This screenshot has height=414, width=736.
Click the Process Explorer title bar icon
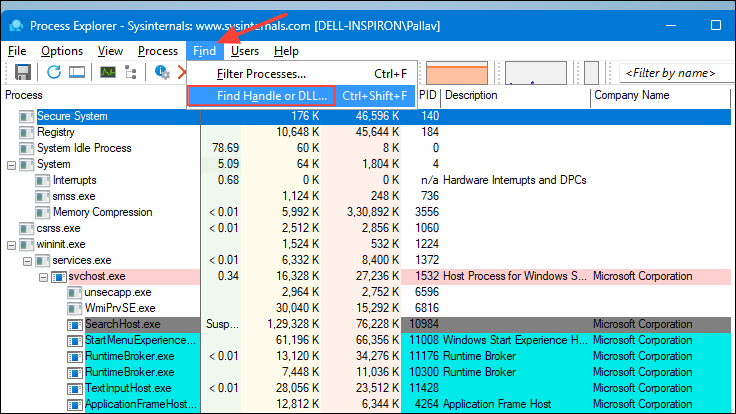click(x=16, y=25)
